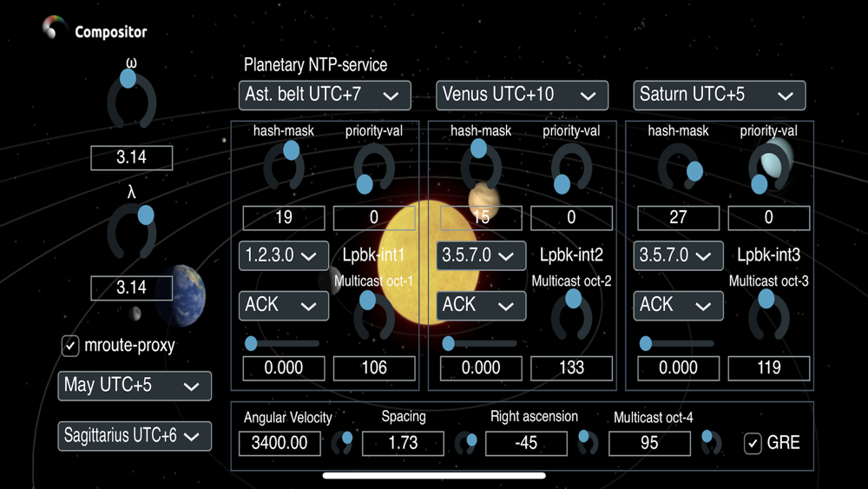This screenshot has height=489, width=868.
Task: Click the horizontal slider in Venus panel
Action: click(x=479, y=344)
